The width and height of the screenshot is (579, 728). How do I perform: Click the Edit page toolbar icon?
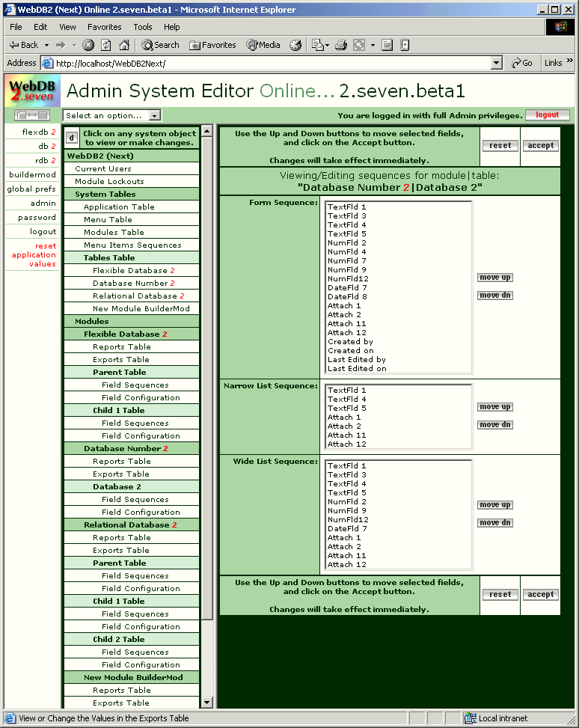pyautogui.click(x=359, y=45)
